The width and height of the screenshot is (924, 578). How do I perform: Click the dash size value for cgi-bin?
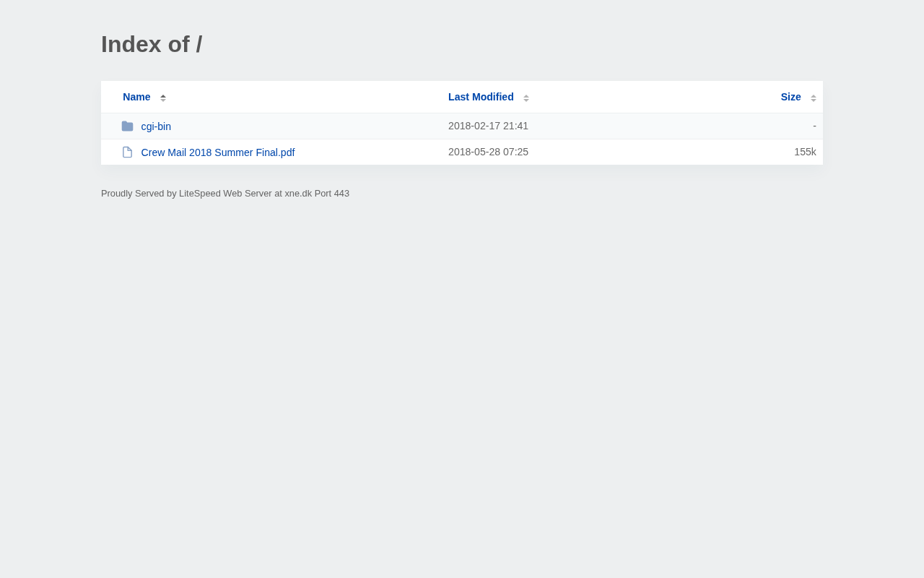[x=814, y=126]
